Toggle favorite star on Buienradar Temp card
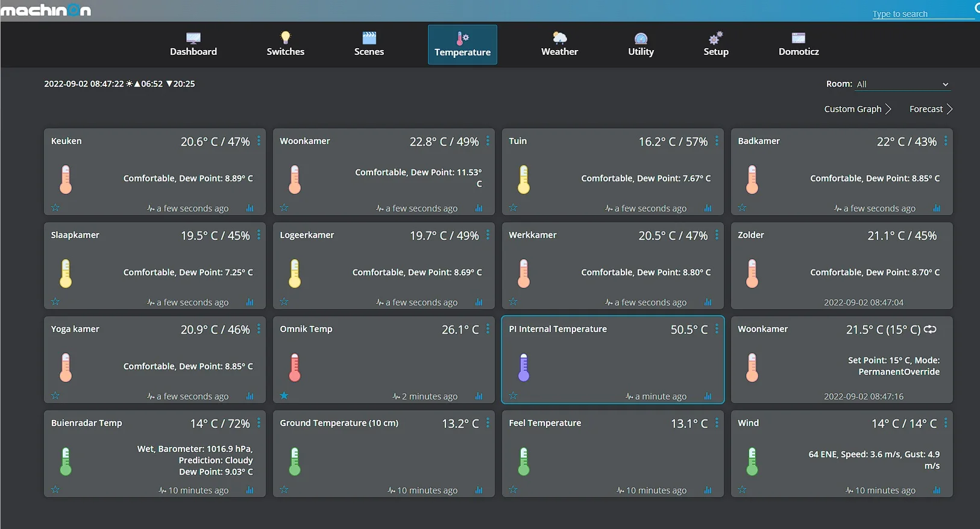This screenshot has height=529, width=980. (x=55, y=490)
